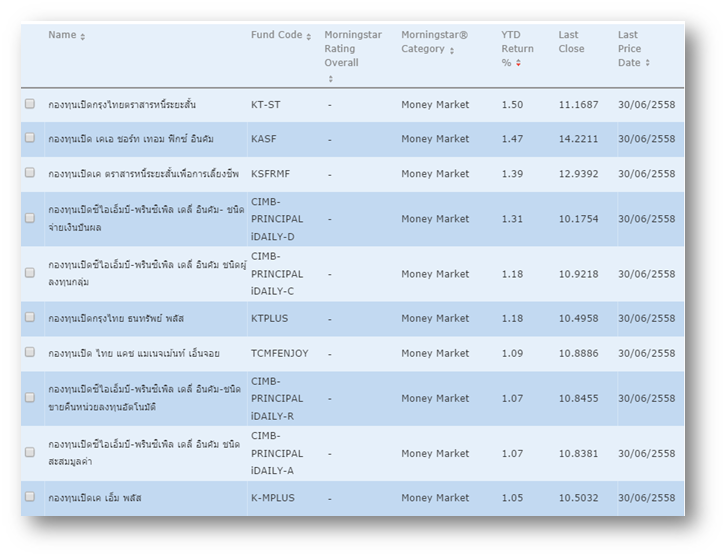Screen dimensions: 727x558
Task: Enable the checkbox for the K-MPLUS row
Action: [x=30, y=497]
